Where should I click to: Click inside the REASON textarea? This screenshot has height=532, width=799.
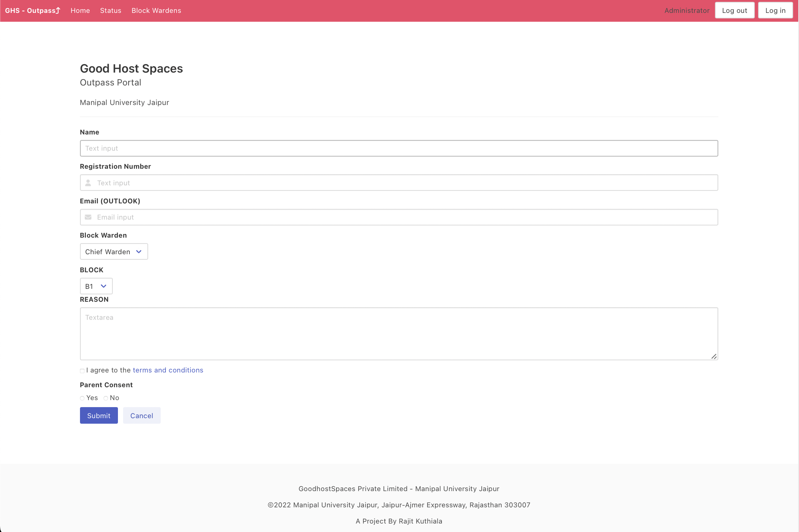point(399,333)
